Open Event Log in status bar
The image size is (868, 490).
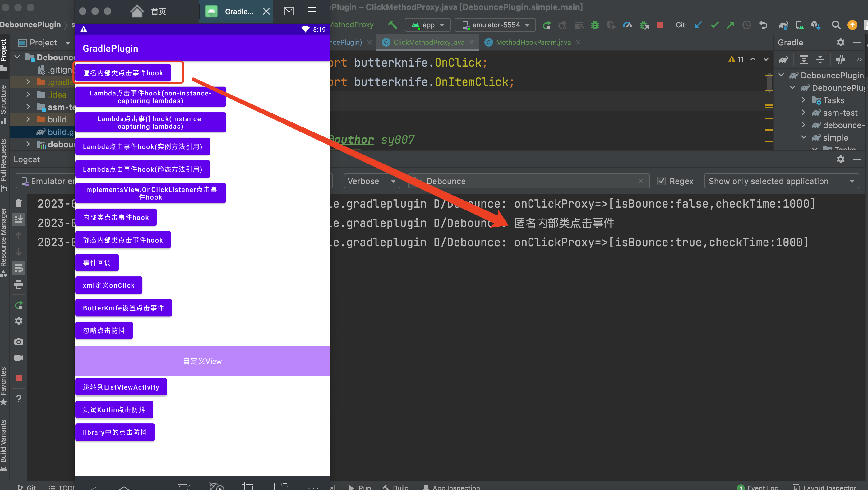coord(758,487)
